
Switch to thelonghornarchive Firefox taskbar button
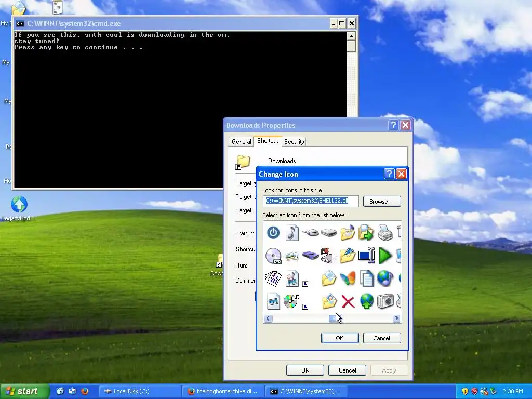click(x=223, y=391)
